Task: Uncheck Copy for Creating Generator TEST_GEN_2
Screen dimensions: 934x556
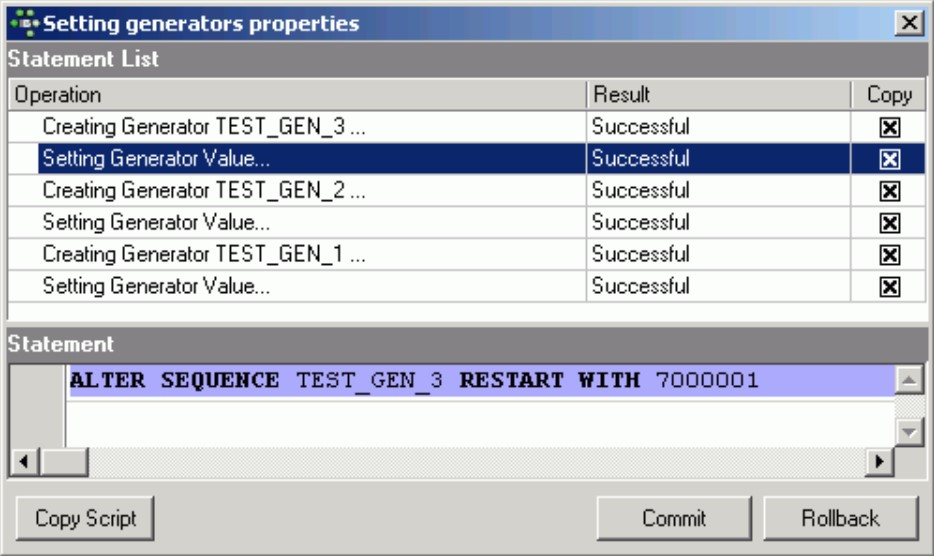Action: pos(889,191)
